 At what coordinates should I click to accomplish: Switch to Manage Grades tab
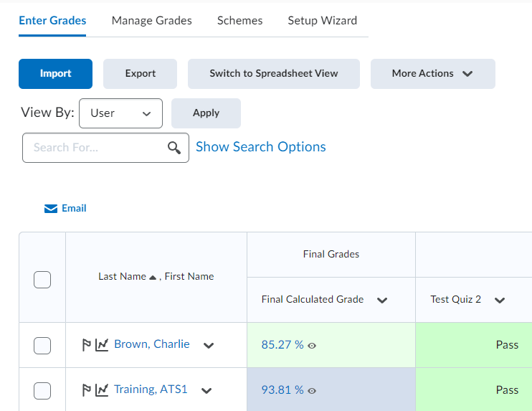[x=152, y=21]
